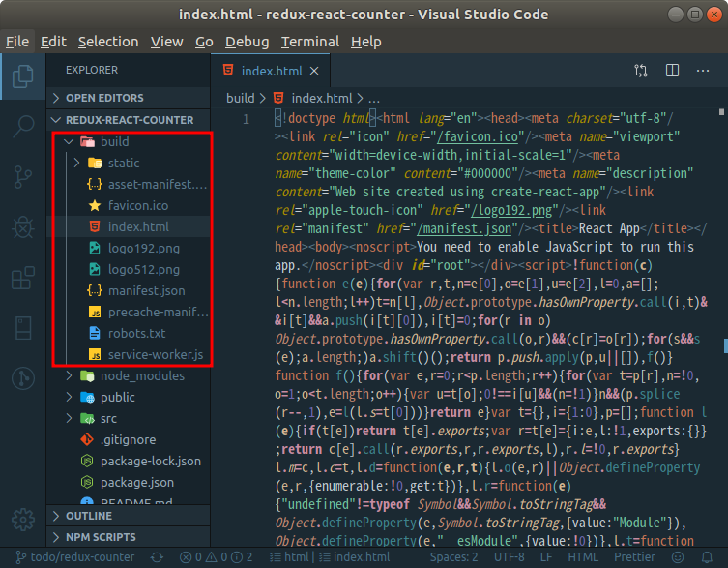Open the Debug menu
Screen dimensions: 728x568
(247, 42)
